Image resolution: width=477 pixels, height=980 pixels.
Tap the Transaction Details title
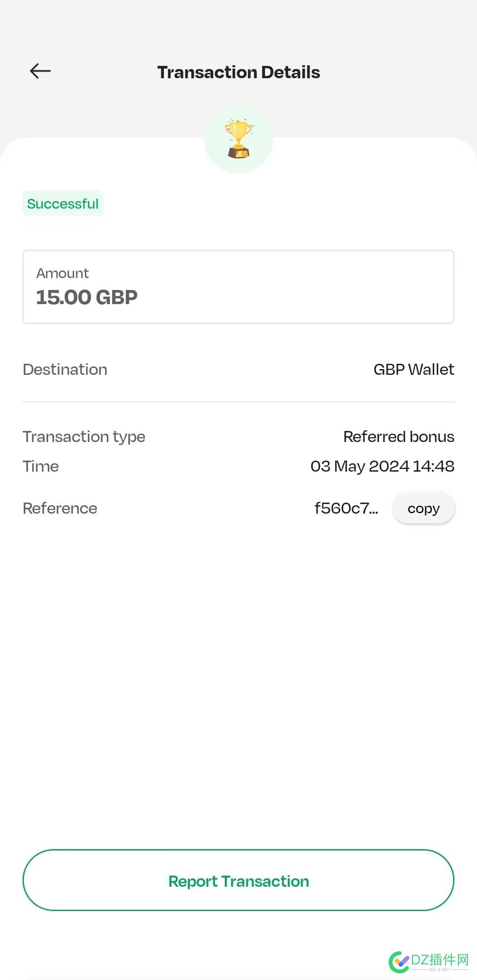coord(238,72)
